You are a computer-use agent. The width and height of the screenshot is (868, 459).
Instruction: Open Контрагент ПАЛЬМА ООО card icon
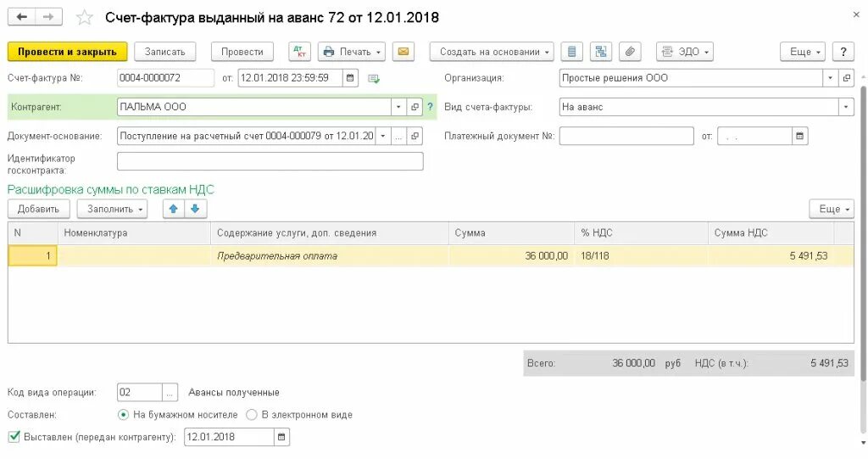pyautogui.click(x=415, y=107)
